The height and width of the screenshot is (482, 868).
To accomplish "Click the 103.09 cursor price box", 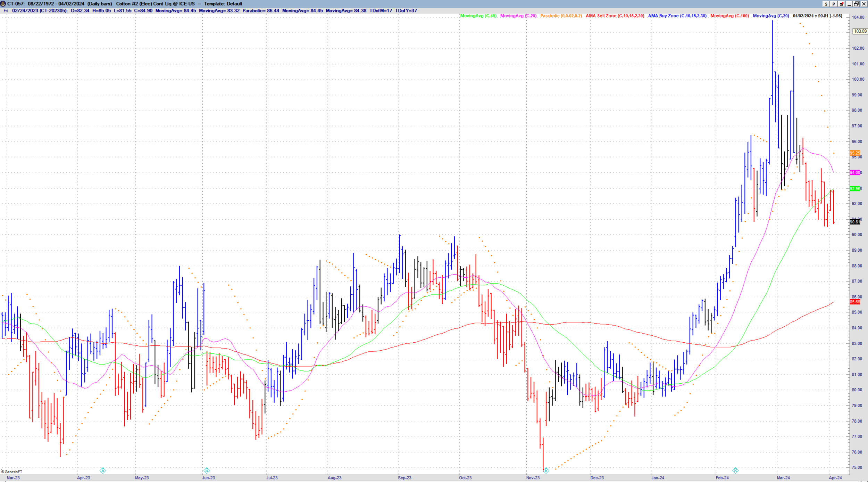I will (x=860, y=31).
